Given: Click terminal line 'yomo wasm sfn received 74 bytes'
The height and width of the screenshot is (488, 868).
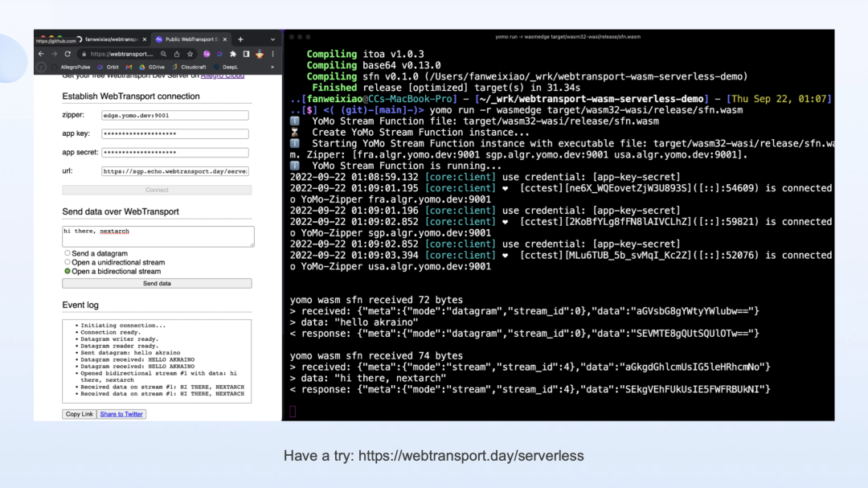Looking at the screenshot, I should [x=376, y=355].
